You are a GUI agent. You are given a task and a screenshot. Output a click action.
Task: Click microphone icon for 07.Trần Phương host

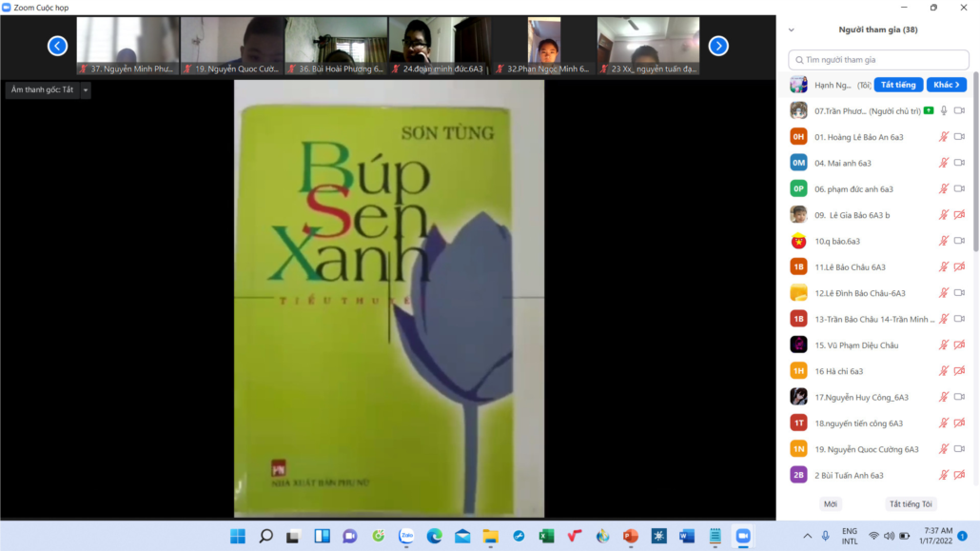pyautogui.click(x=944, y=110)
